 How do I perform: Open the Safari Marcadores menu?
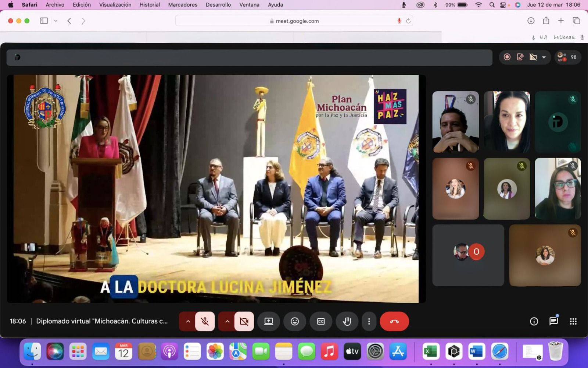[183, 5]
